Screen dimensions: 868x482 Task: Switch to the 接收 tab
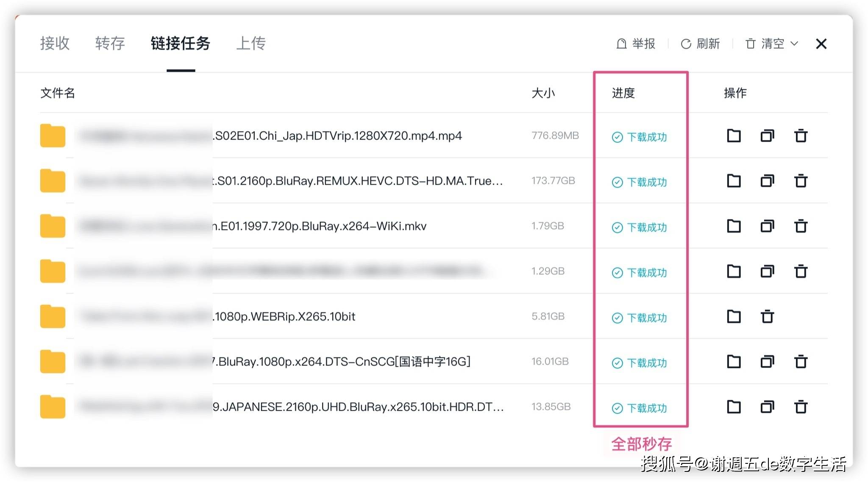point(55,43)
